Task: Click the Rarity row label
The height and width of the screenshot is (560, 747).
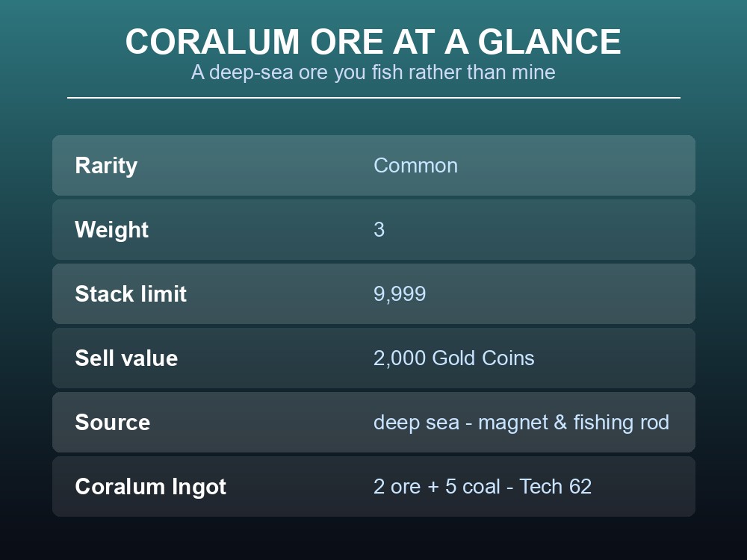Action: point(106,166)
